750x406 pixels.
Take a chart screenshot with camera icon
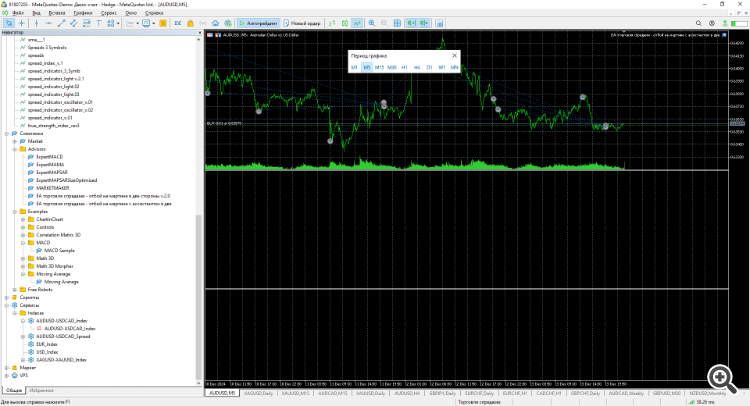point(439,23)
